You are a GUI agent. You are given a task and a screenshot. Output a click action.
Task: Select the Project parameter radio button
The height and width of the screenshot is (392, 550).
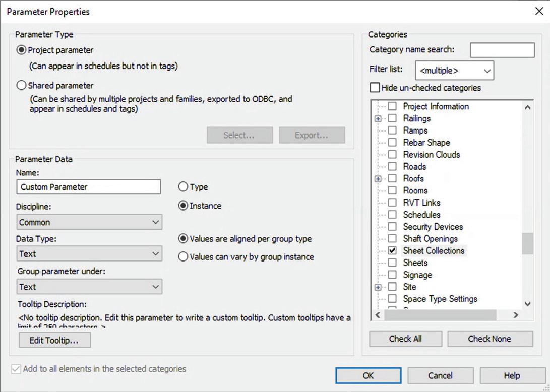(22, 50)
